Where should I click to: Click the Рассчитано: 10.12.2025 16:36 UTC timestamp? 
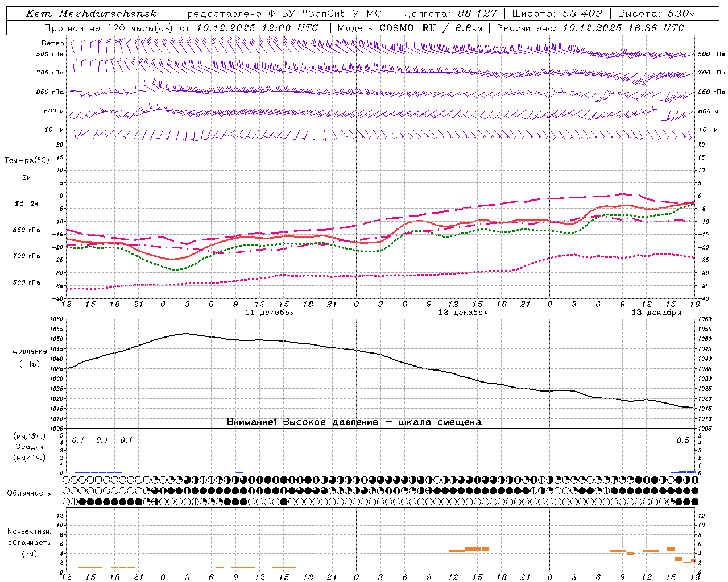click(590, 28)
